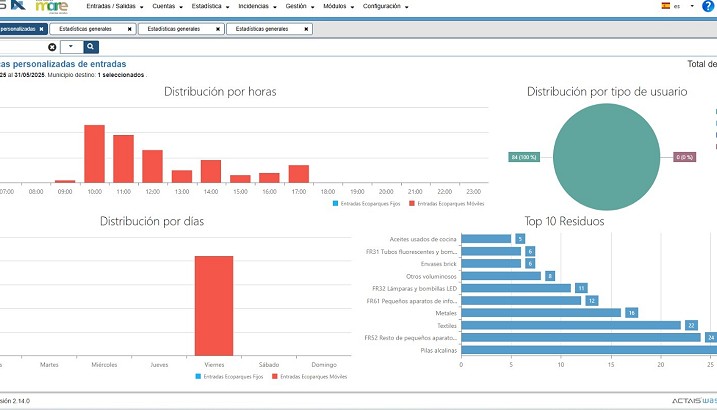Image resolution: width=717 pixels, height=410 pixels.
Task: Close the first Estadísticas generales tab
Action: coord(129,29)
